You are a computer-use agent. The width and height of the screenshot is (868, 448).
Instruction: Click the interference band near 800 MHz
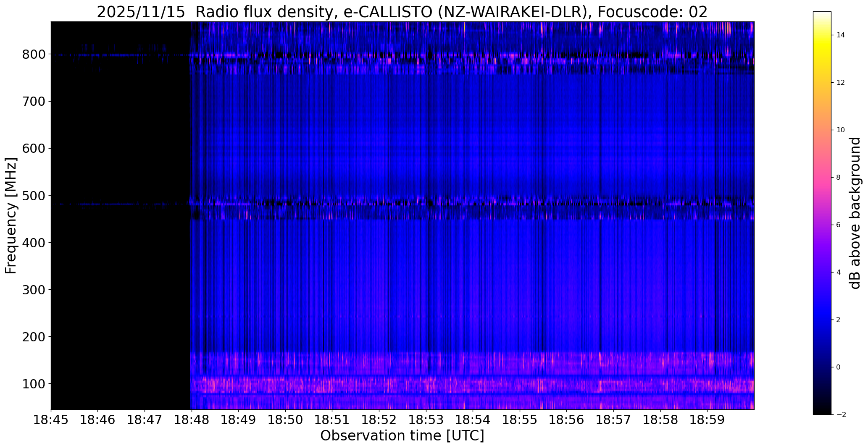[472, 55]
